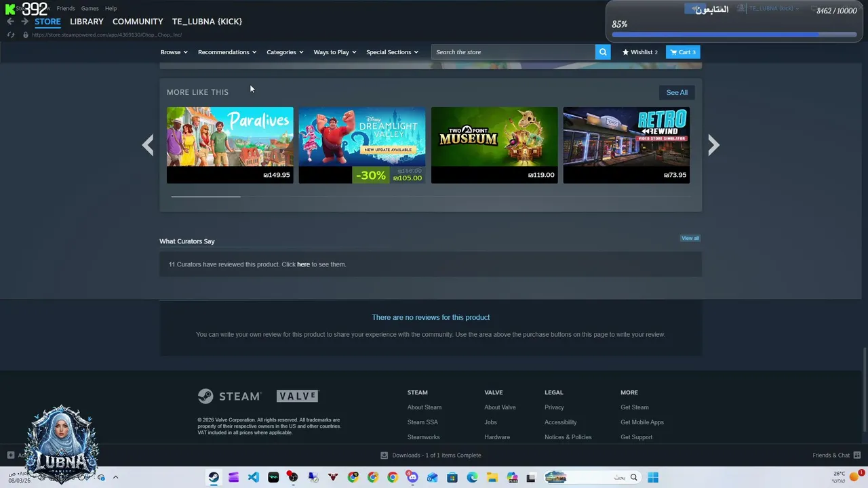Screen dimensions: 868x488
Task: Go back with the Steam back arrow
Action: (10, 22)
